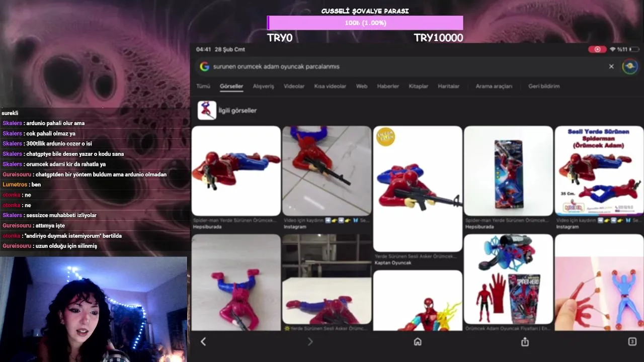Click chat message 'ardunio pahali olur ama'
This screenshot has width=644, height=362.
[55, 123]
